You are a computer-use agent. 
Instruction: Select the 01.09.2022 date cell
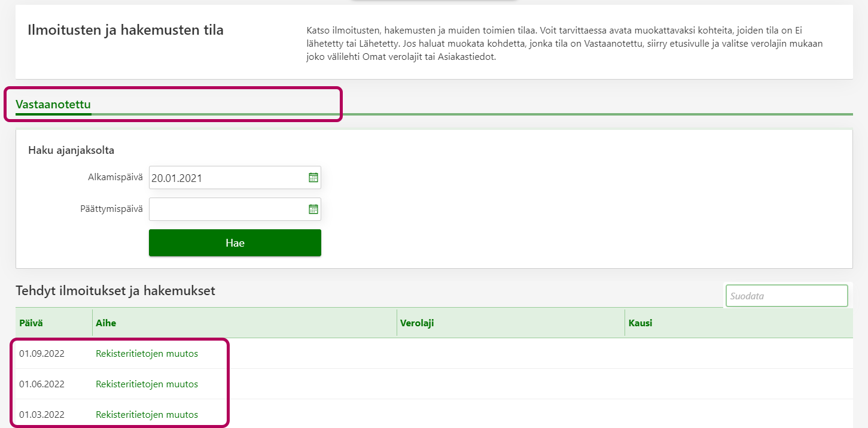42,354
